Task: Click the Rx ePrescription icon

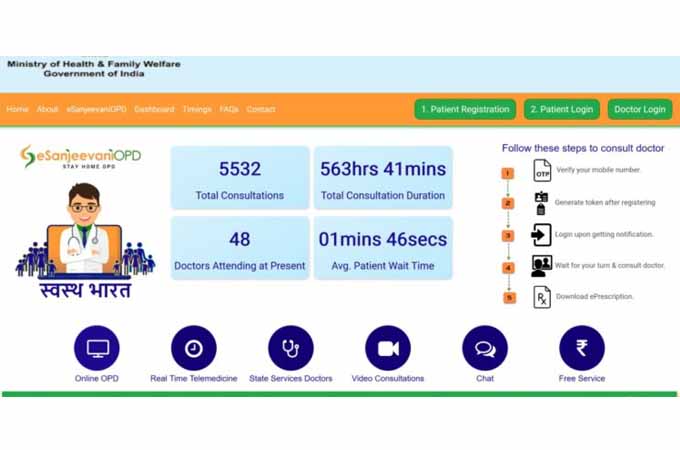Action: 542,297
